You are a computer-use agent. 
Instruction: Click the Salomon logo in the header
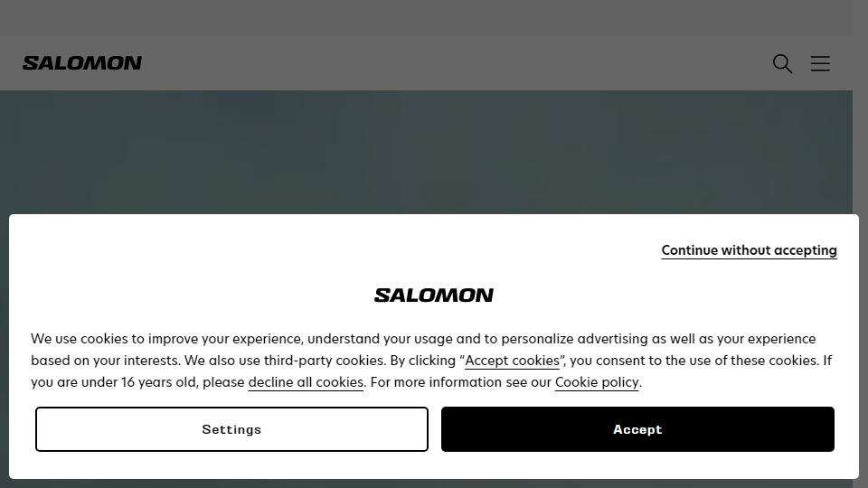tap(82, 63)
